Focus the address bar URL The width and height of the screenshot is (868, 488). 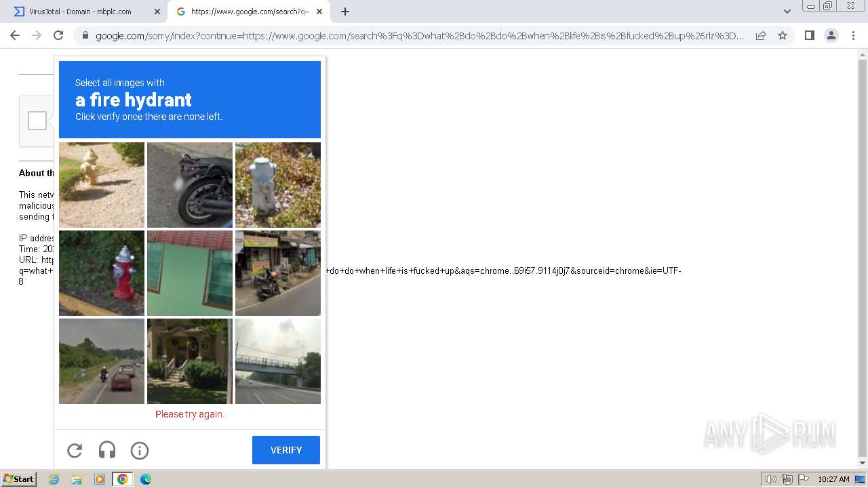click(420, 36)
